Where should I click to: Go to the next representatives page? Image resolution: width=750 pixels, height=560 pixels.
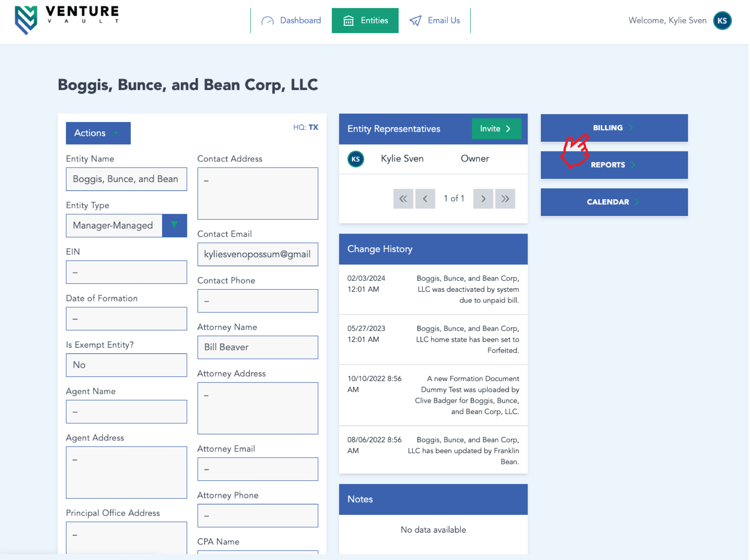click(483, 199)
